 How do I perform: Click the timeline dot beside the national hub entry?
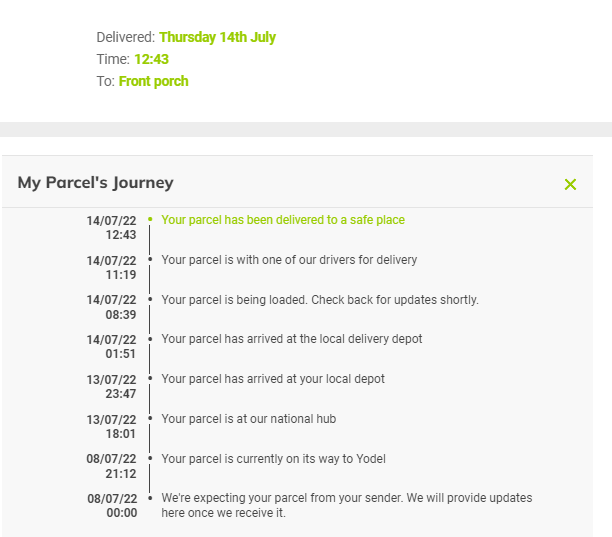[x=149, y=418]
